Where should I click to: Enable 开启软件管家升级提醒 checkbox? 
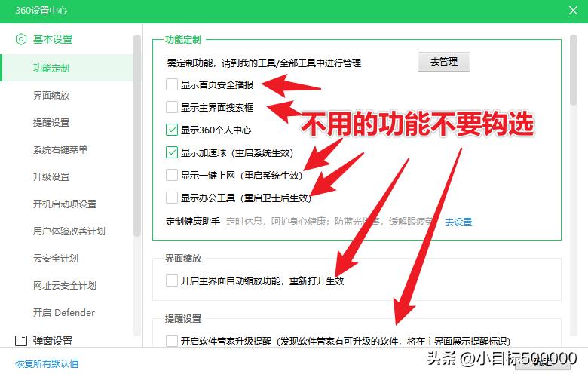[x=172, y=341]
